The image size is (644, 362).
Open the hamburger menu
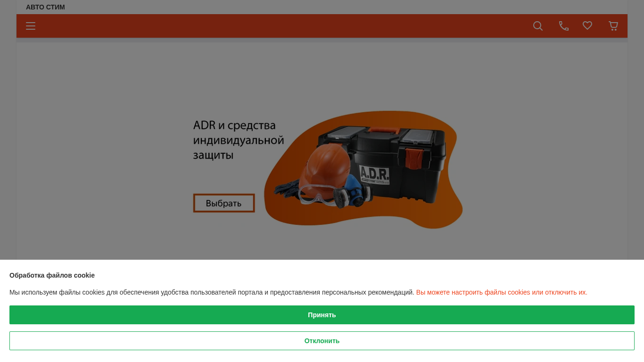(31, 26)
